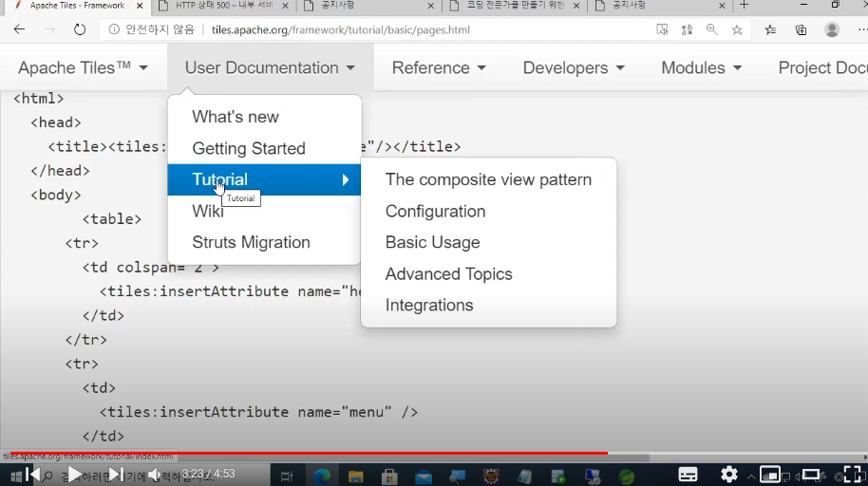Add this page to favorites with the star
This screenshot has height=486, width=868.
coord(737,29)
